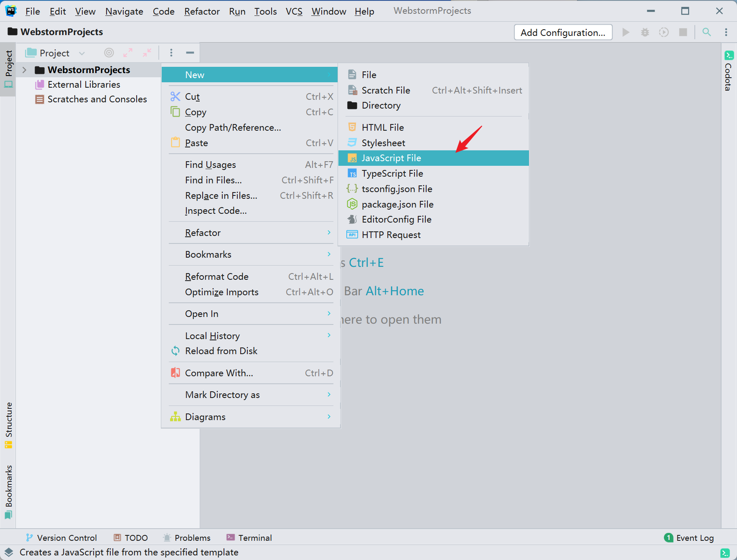Create new HTML File
This screenshot has width=737, height=560.
click(434, 127)
